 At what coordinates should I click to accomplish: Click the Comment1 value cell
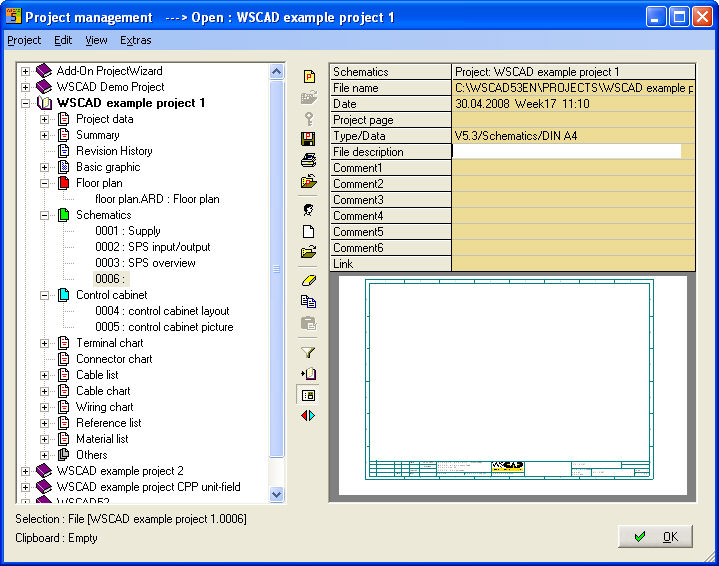coord(573,168)
